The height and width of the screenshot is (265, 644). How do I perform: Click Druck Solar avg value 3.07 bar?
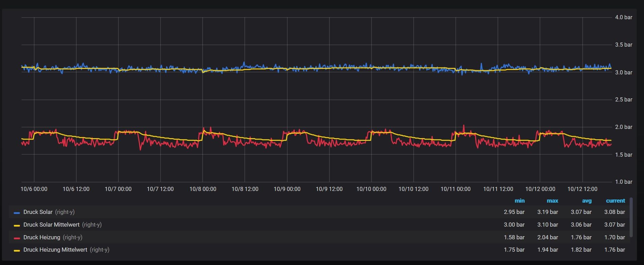[581, 212]
